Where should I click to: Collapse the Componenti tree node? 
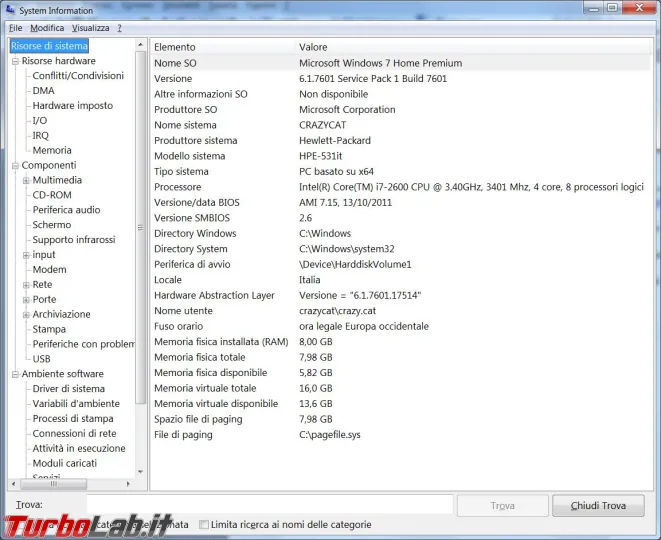[x=16, y=166]
